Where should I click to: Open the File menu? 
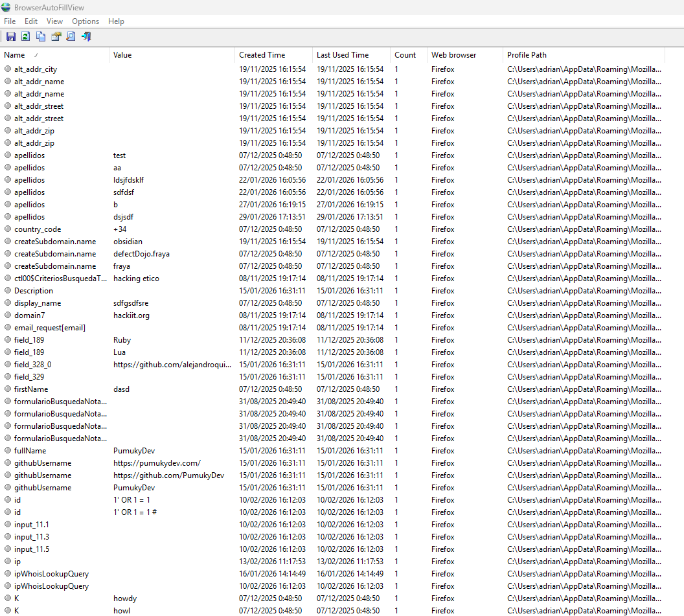(x=10, y=21)
